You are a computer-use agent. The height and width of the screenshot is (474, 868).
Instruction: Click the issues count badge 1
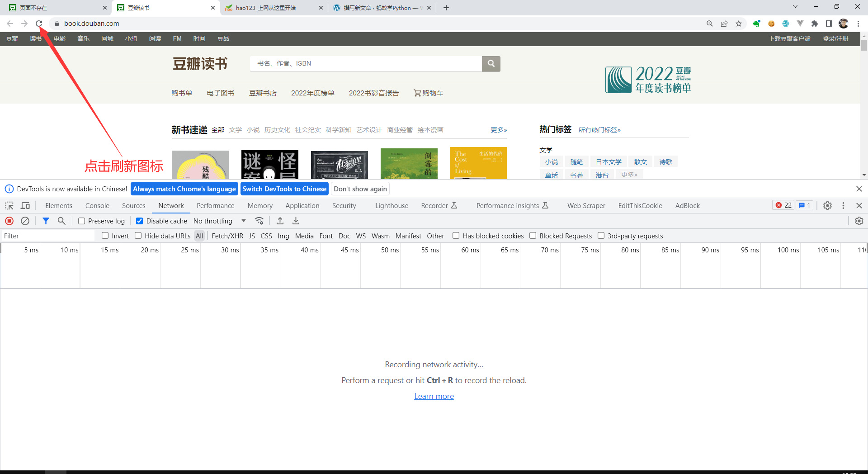(805, 205)
